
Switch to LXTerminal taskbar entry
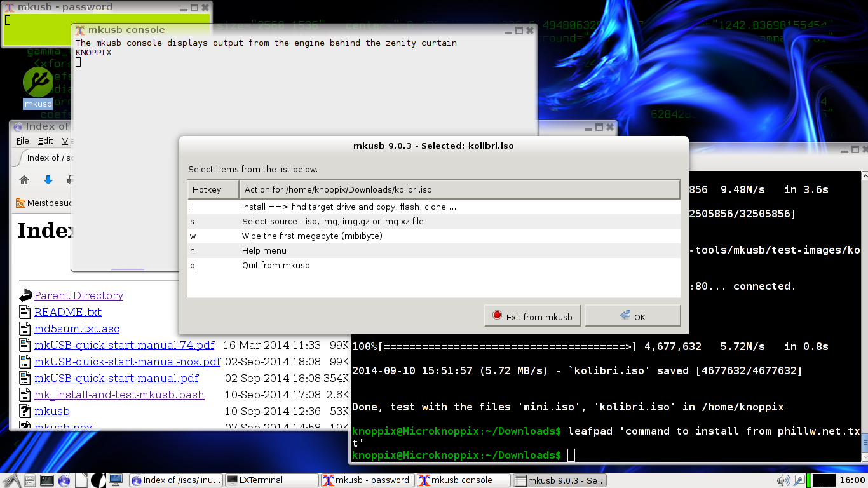tap(271, 480)
